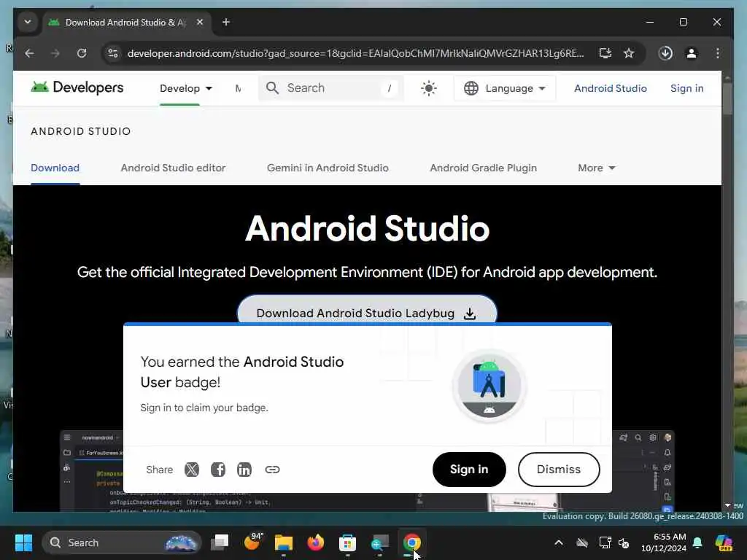Open the Copilot preview icon
747x560 pixels.
tap(724, 542)
